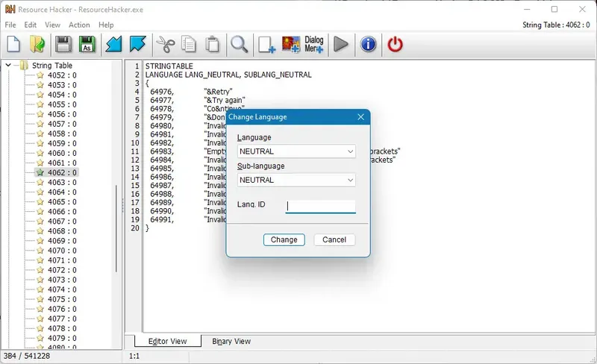
Task: Click the clipboard Paste icon
Action: (x=213, y=44)
